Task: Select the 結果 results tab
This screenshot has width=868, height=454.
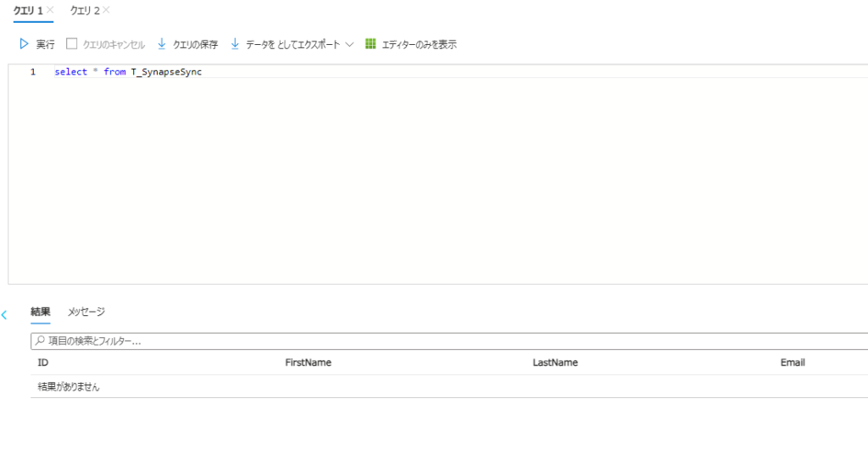Action: click(x=40, y=312)
